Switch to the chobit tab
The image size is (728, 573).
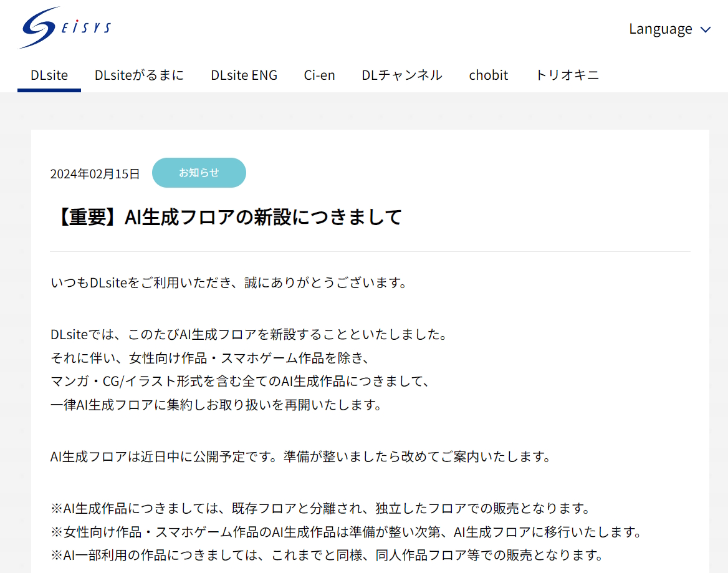(x=489, y=74)
